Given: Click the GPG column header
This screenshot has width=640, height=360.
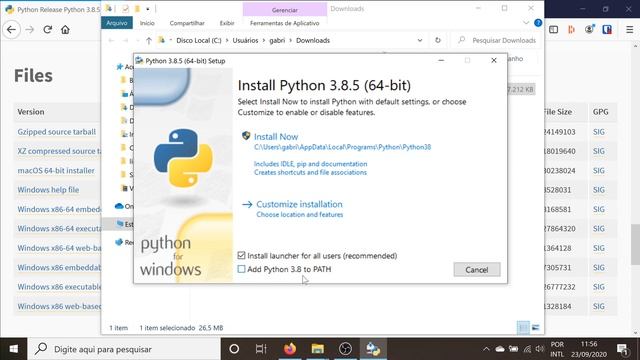Looking at the screenshot, I should pyautogui.click(x=600, y=112).
